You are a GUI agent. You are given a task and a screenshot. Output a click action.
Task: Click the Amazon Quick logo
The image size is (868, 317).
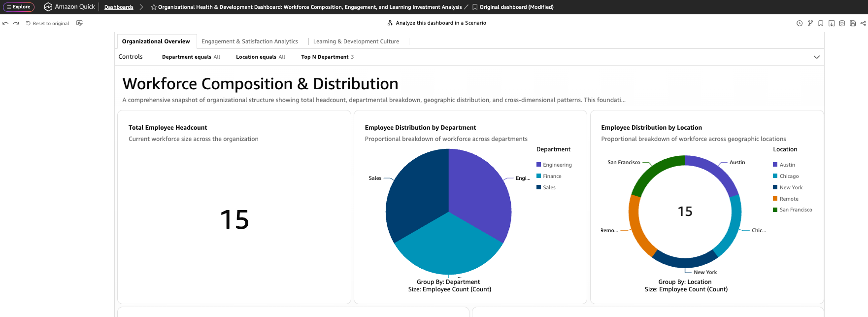(x=69, y=7)
